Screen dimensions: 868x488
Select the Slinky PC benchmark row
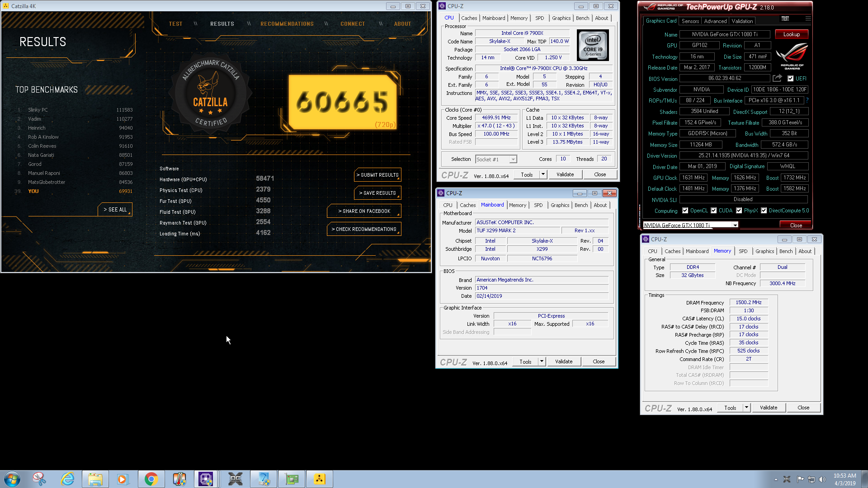(75, 110)
